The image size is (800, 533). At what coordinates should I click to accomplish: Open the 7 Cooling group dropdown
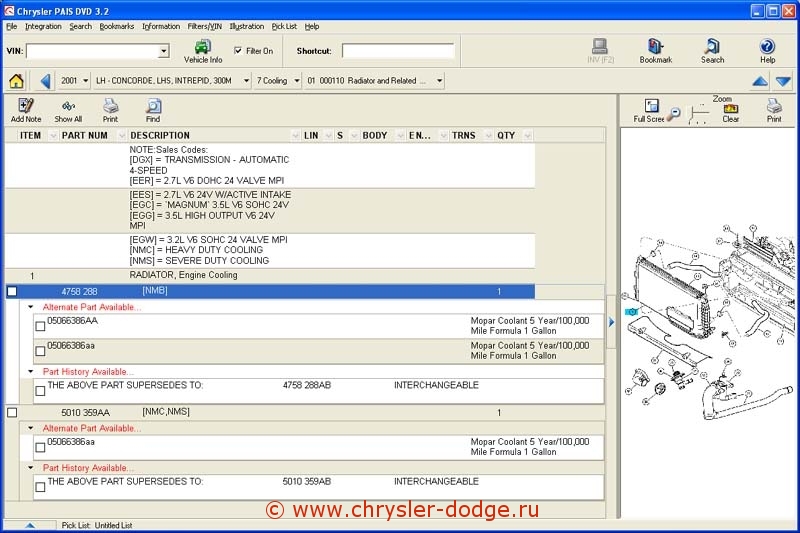[x=296, y=81]
